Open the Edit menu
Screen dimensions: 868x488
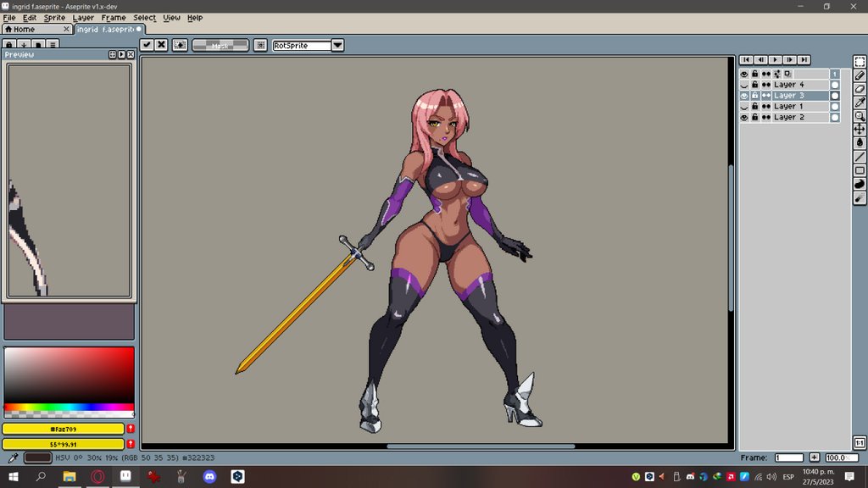(x=30, y=18)
